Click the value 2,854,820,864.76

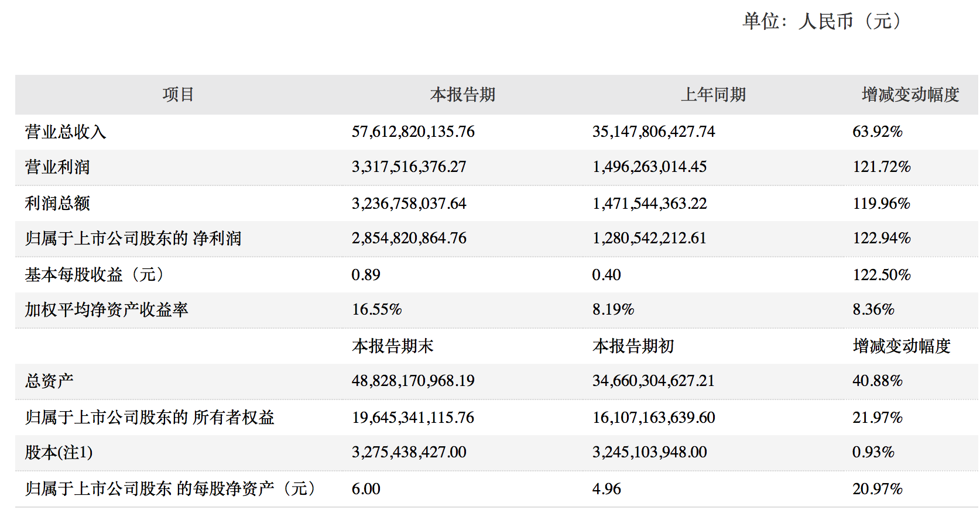(x=409, y=239)
